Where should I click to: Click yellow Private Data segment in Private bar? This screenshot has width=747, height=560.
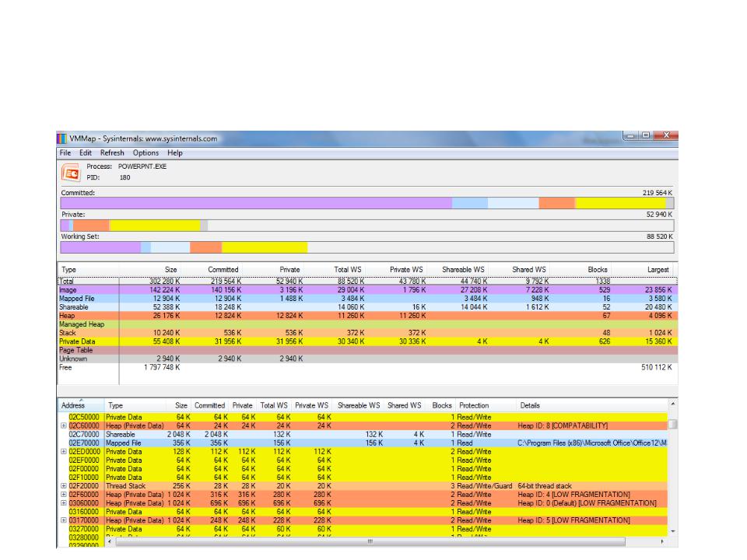[155, 226]
